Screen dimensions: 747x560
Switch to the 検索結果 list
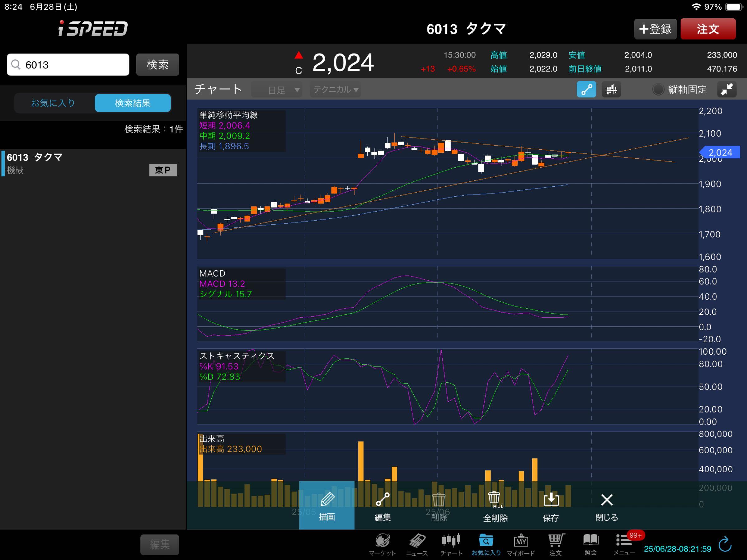[x=133, y=103]
